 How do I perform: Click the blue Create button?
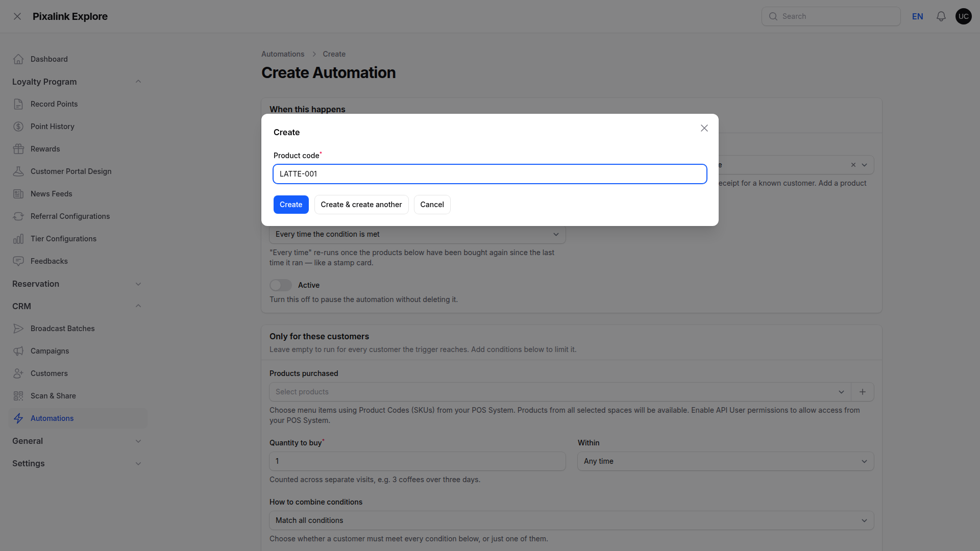[x=291, y=205]
